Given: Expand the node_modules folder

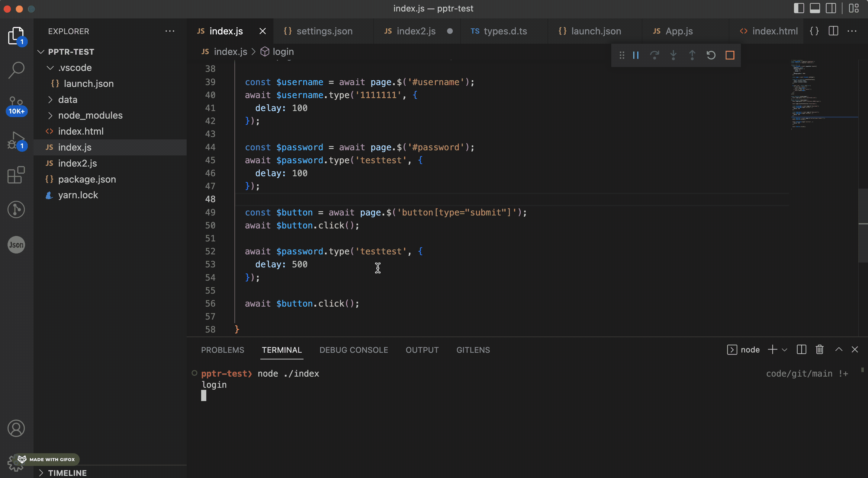Looking at the screenshot, I should [x=90, y=116].
